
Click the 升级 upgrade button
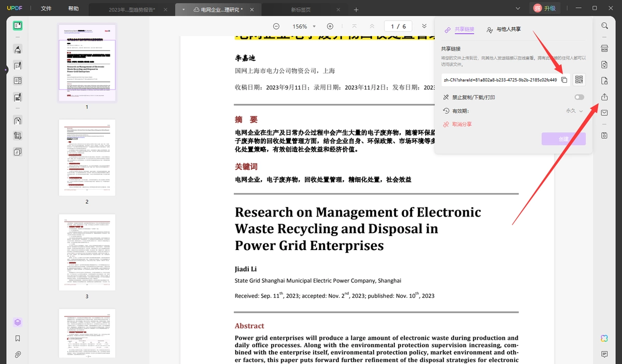tap(545, 8)
